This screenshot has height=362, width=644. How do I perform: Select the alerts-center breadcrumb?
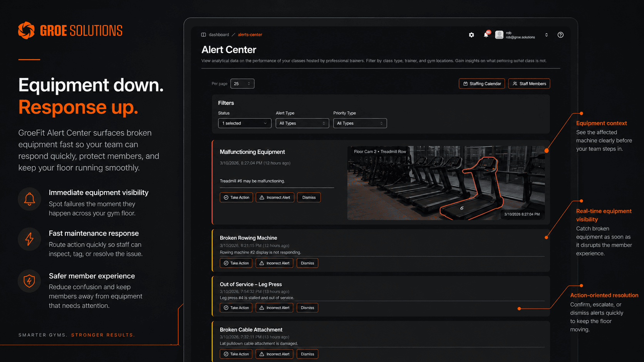(250, 35)
